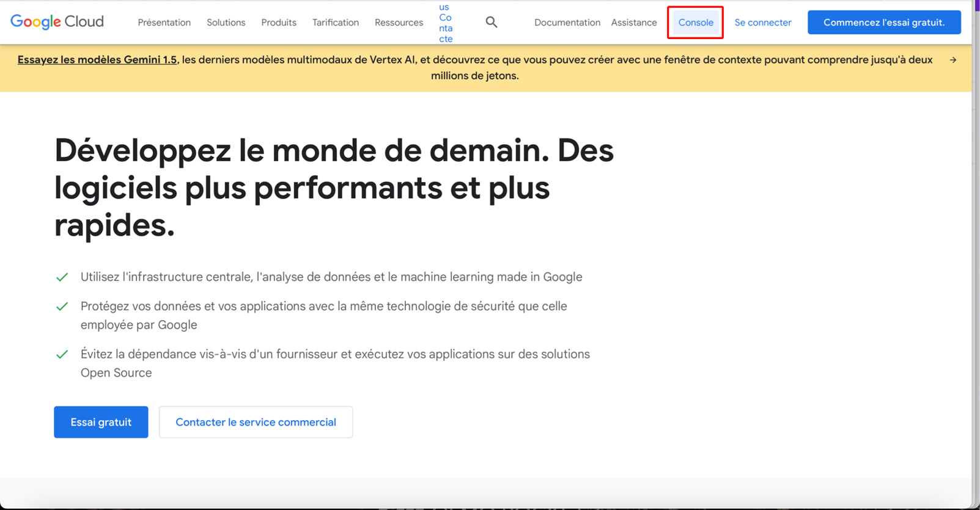
Task: Click the Google Cloud logo
Action: [57, 22]
